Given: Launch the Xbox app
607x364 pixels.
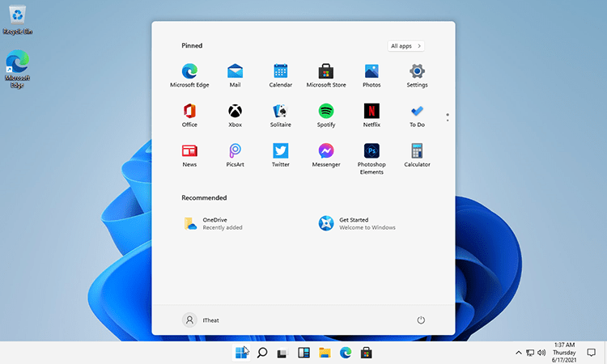Looking at the screenshot, I should coord(235,111).
